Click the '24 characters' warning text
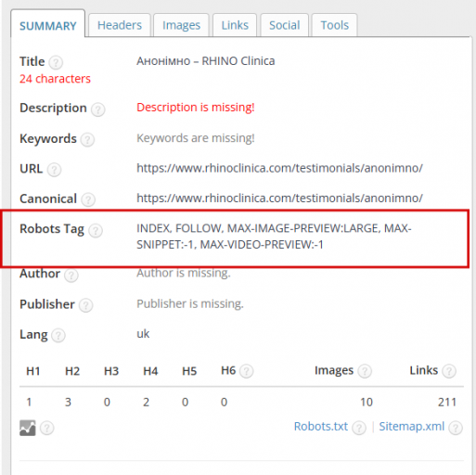476x475 pixels. pyautogui.click(x=55, y=79)
